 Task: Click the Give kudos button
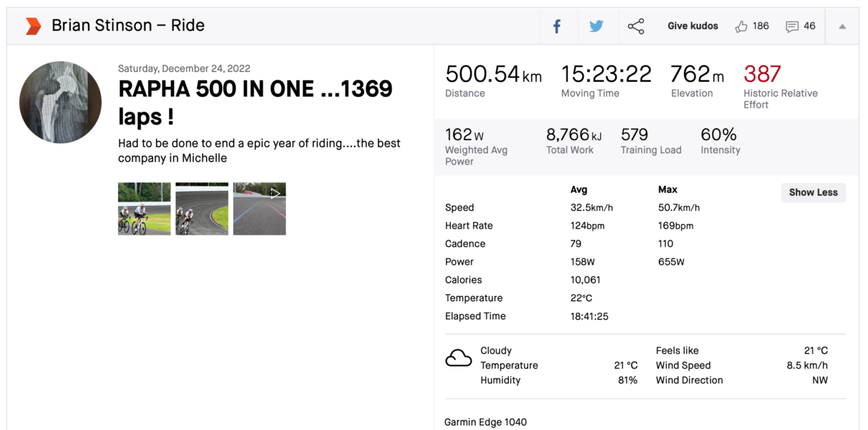point(692,26)
